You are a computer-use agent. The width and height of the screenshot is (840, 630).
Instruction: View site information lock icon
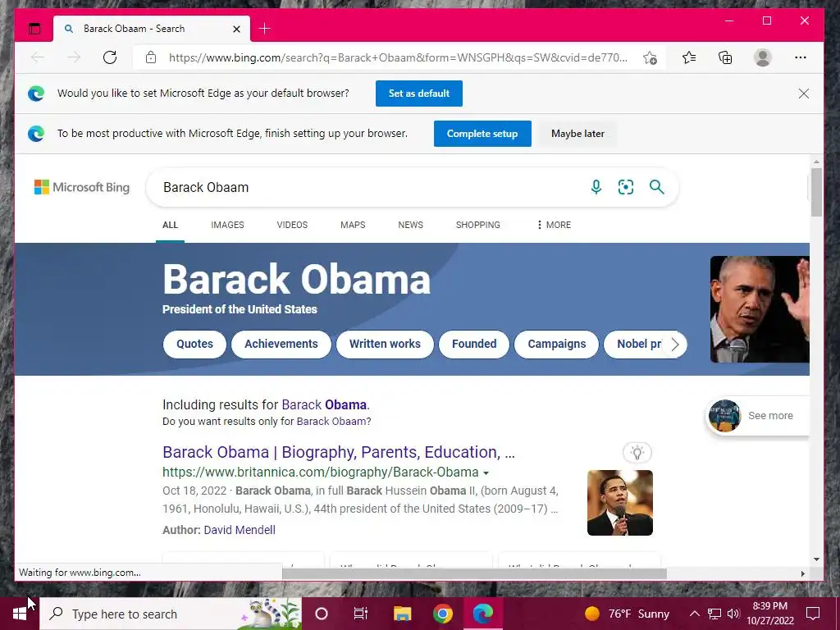click(151, 57)
